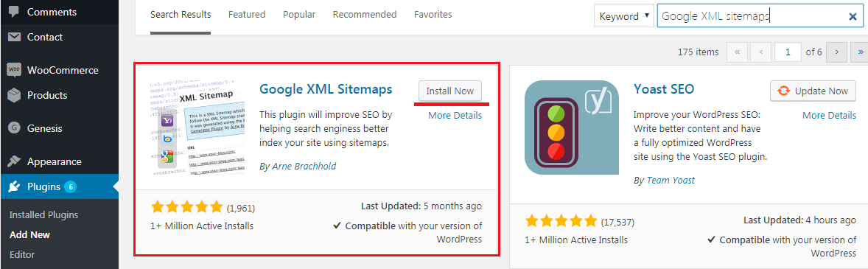Screen dimensions: 868x269
Task: Open the Recommended tab
Action: click(365, 15)
